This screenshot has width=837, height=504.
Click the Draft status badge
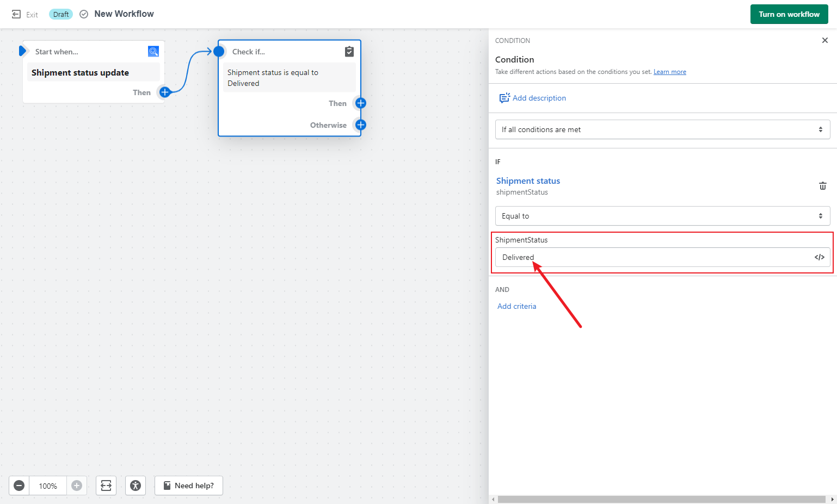click(x=61, y=14)
